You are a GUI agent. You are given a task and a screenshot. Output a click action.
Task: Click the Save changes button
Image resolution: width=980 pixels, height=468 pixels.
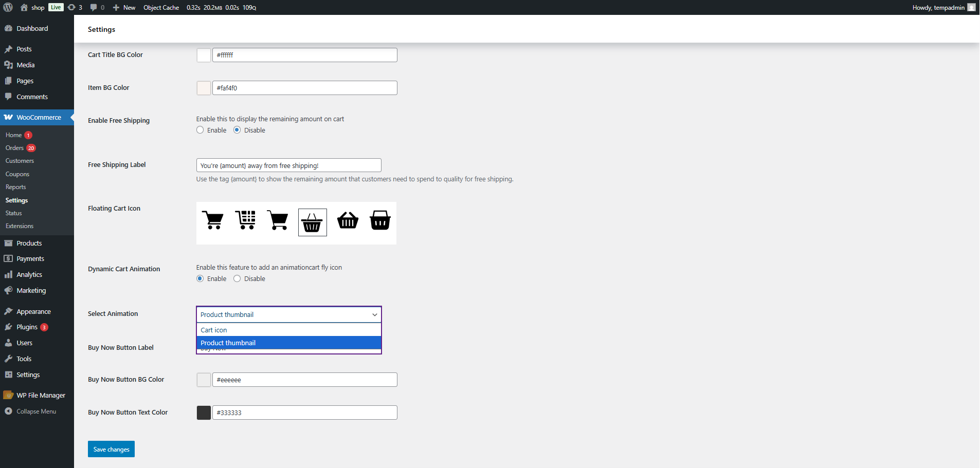(x=111, y=449)
